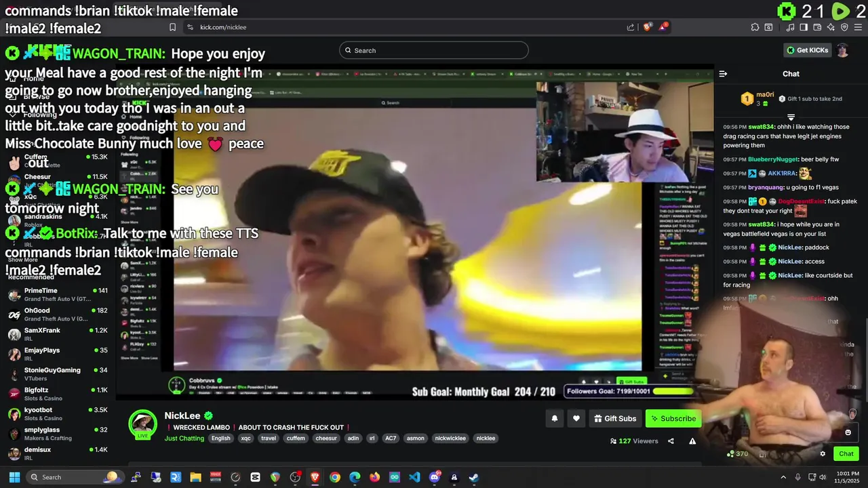
Task: Open the browser hamburger menu
Action: [x=858, y=27]
